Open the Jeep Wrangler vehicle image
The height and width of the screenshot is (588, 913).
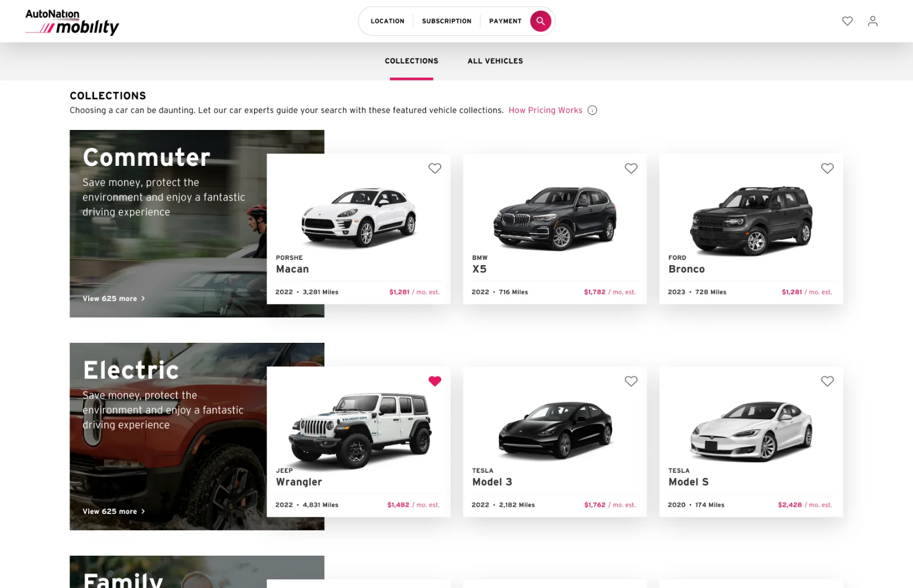point(360,430)
